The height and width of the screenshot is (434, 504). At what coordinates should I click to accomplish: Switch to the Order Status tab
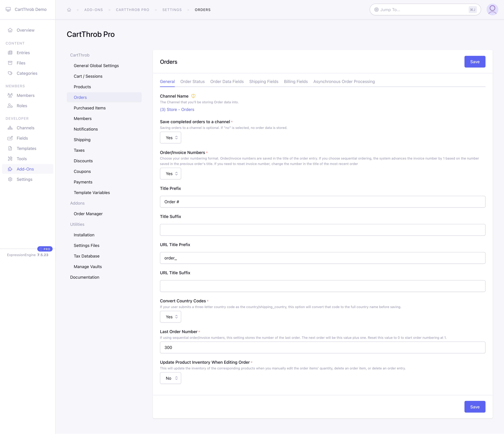click(x=192, y=81)
